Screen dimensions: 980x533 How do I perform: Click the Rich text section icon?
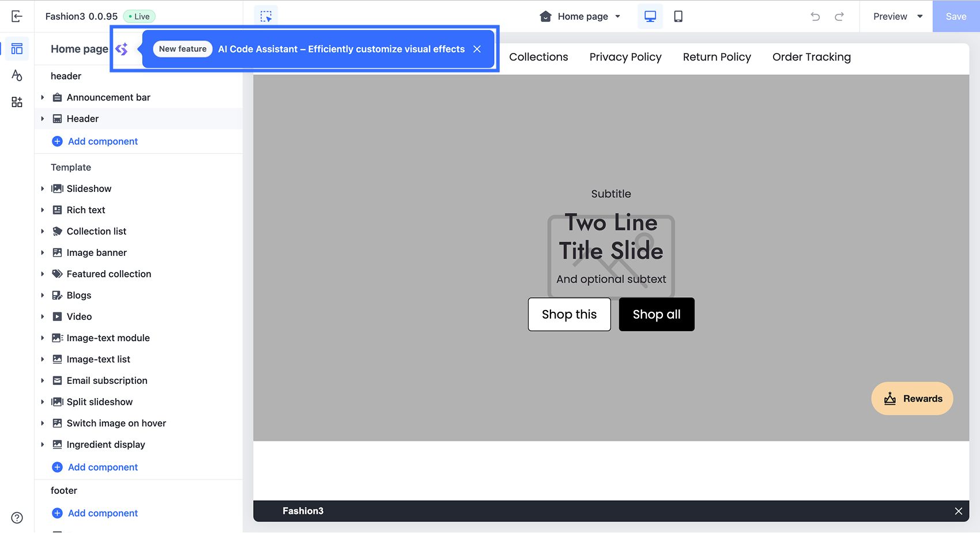click(57, 210)
